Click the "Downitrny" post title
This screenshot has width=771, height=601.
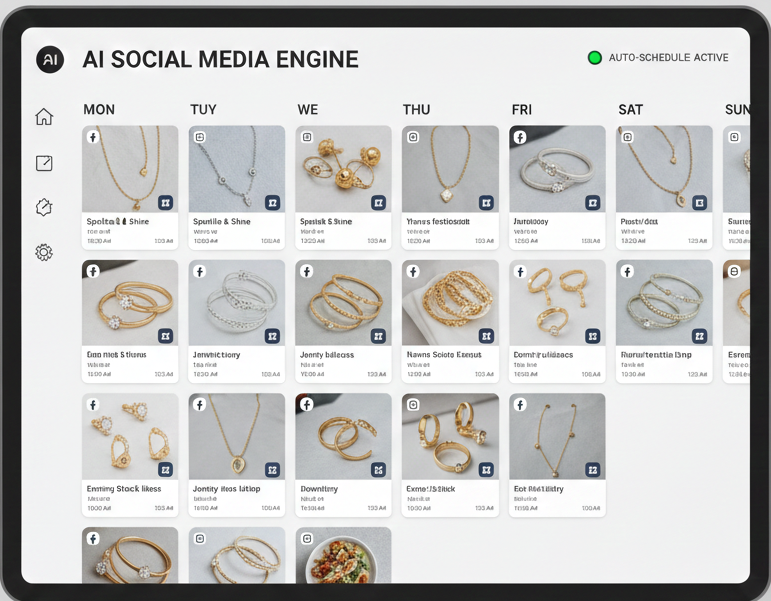[x=319, y=488]
